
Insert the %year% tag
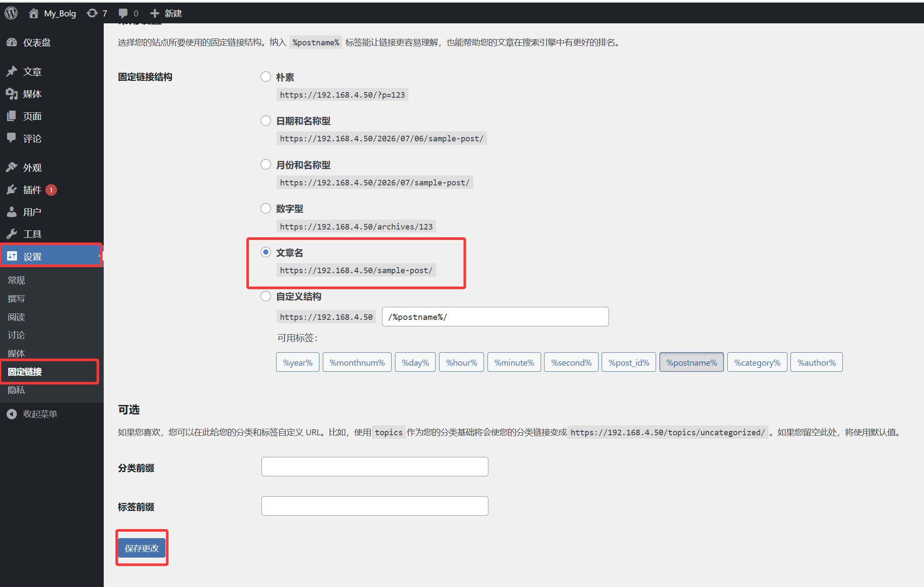[x=298, y=362]
